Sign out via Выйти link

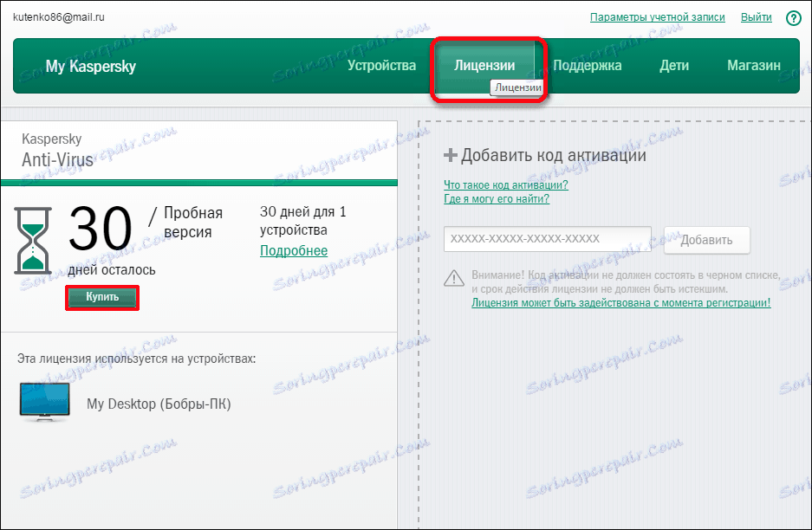point(756,17)
